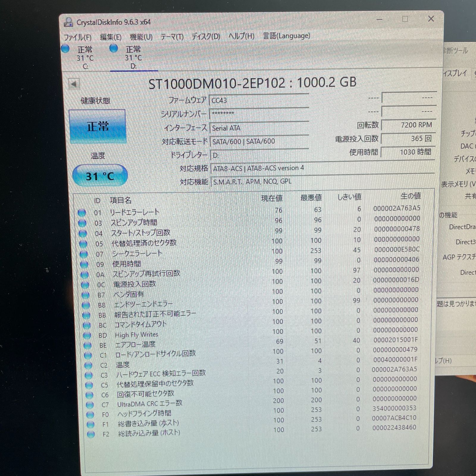The image size is (476, 476).
Task: Click status icon for F1 総書き込み量 (ホスト)
Action: (x=90, y=425)
